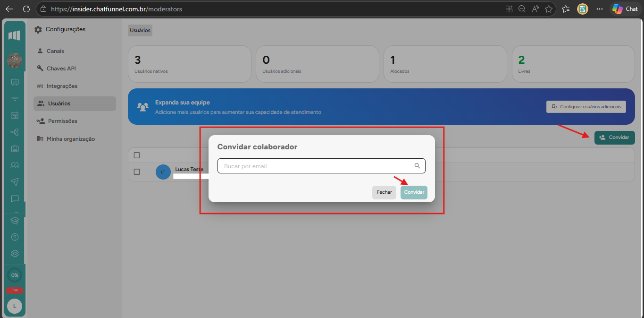Click the teal Convidar button beside the user list
The width and height of the screenshot is (644, 318).
(614, 138)
